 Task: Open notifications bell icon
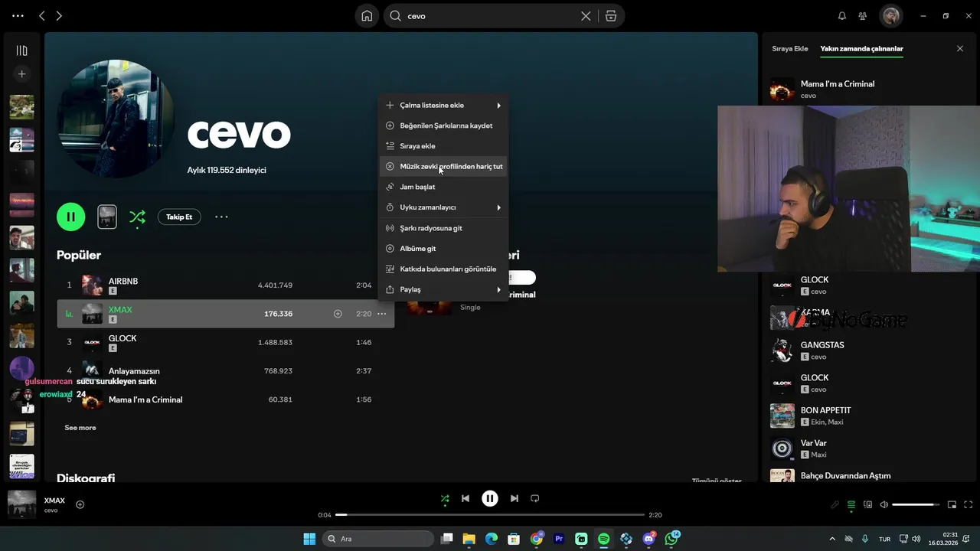coord(842,16)
